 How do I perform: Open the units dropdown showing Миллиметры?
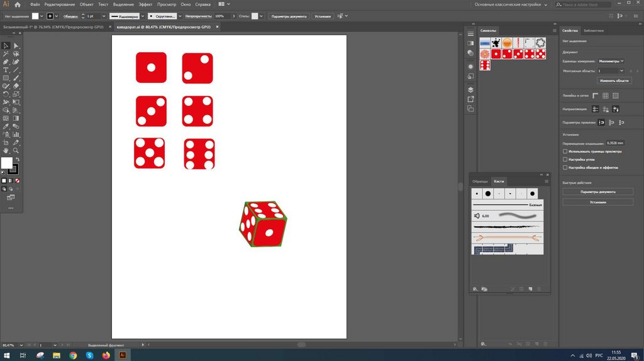point(611,61)
